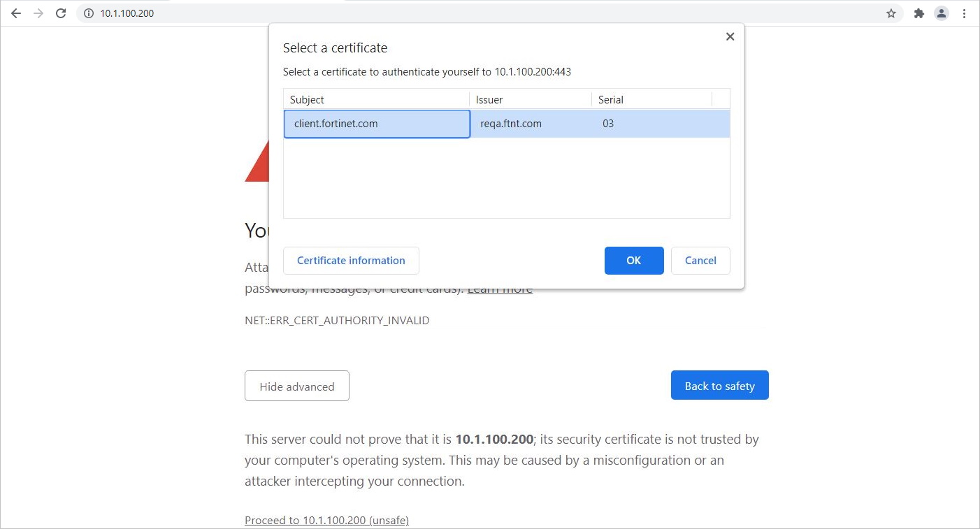This screenshot has height=529, width=980.
Task: Cancel the certificate selection dialog
Action: pyautogui.click(x=700, y=260)
